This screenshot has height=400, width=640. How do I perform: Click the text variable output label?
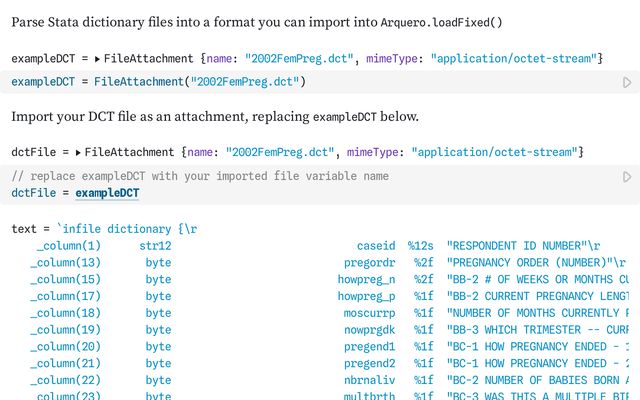click(24, 229)
